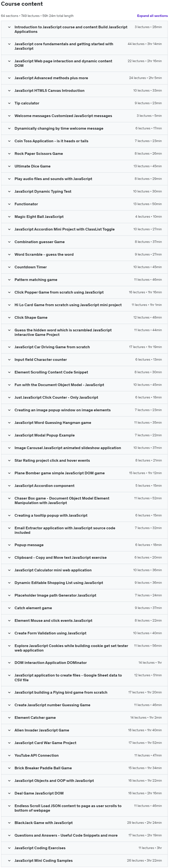Click the Expand all sections link
Screen dimensions: 169x868
point(152,16)
